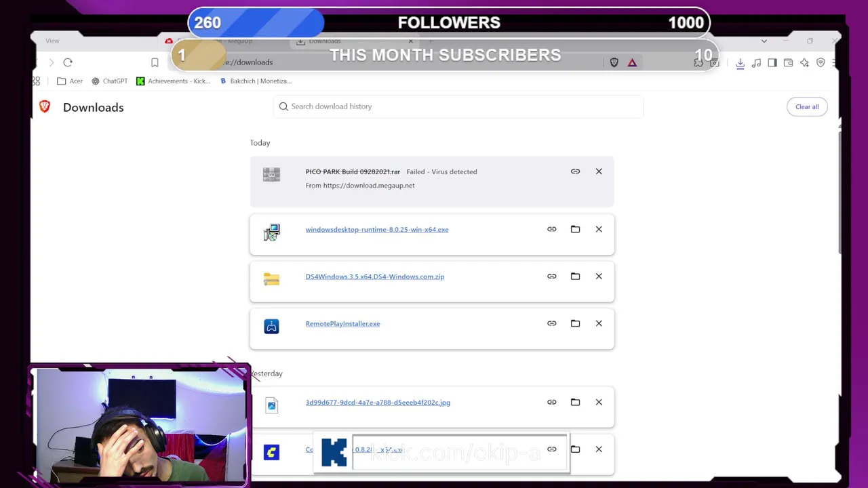
Task: Show DS4Windows zip in folder
Action: click(x=575, y=276)
